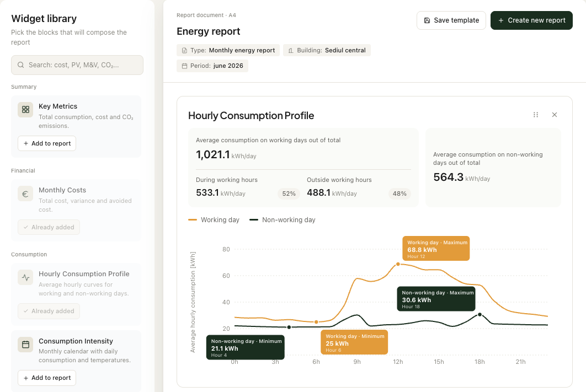Screen dimensions: 586x392
Task: Toggle Working day legend series
Action: [x=214, y=220]
